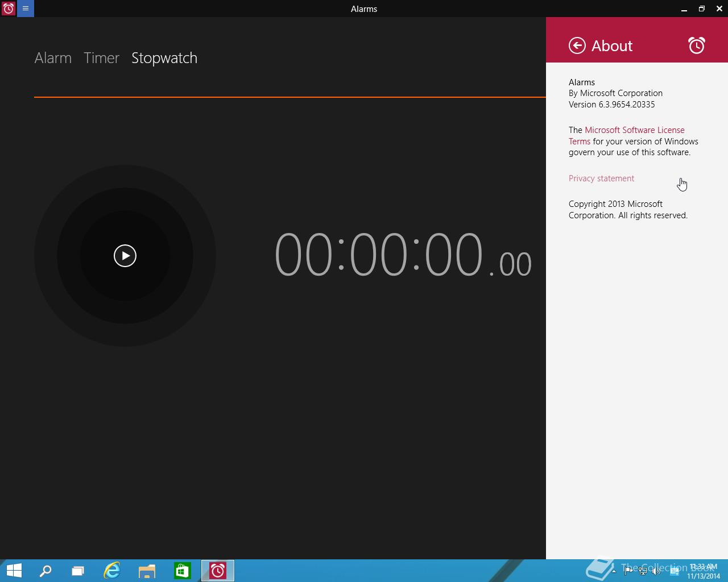Screen dimensions: 728x582
Task: Switch to the Timer tab
Action: tap(101, 58)
